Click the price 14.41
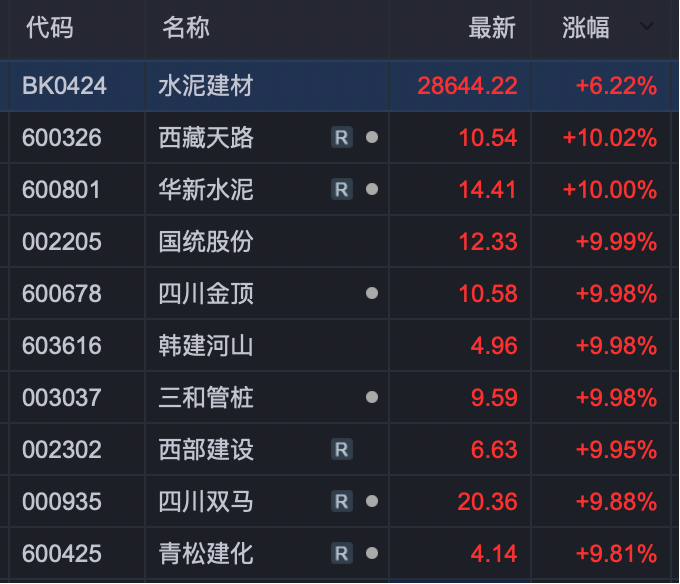Image resolution: width=680 pixels, height=584 pixels. pyautogui.click(x=488, y=190)
